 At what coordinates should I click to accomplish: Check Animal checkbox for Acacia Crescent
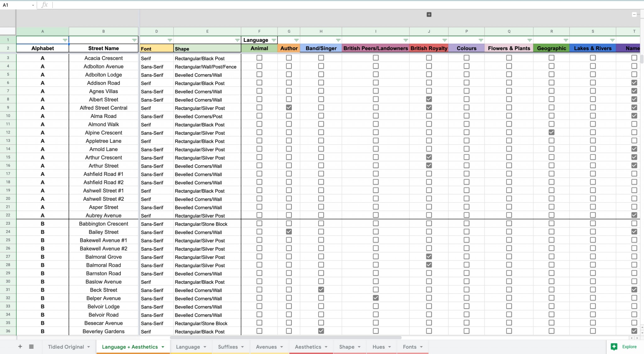(259, 58)
